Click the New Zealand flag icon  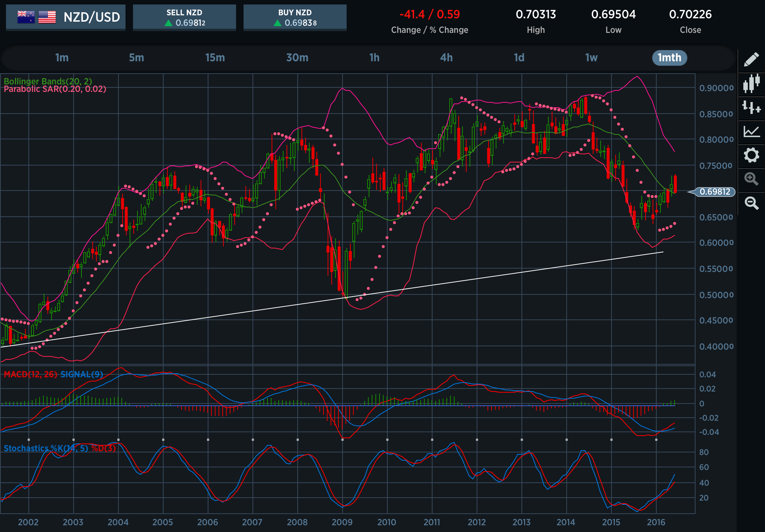26,17
